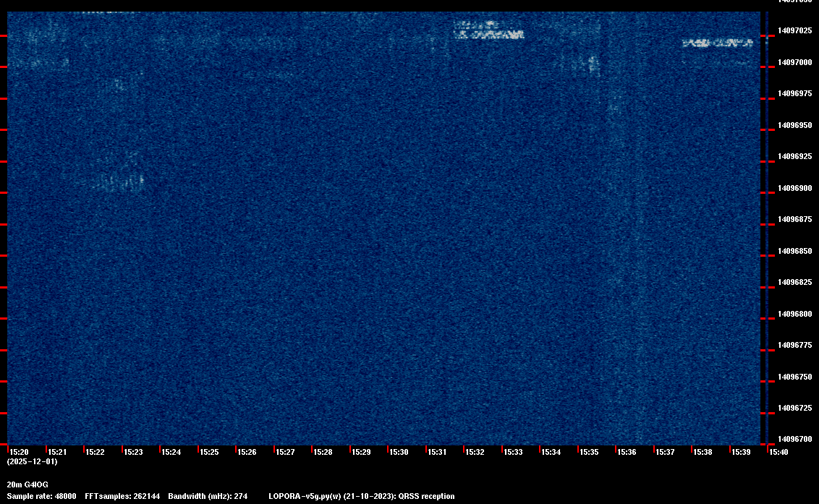
Task: Click the 14097025 frequency label
Action: 795,31
